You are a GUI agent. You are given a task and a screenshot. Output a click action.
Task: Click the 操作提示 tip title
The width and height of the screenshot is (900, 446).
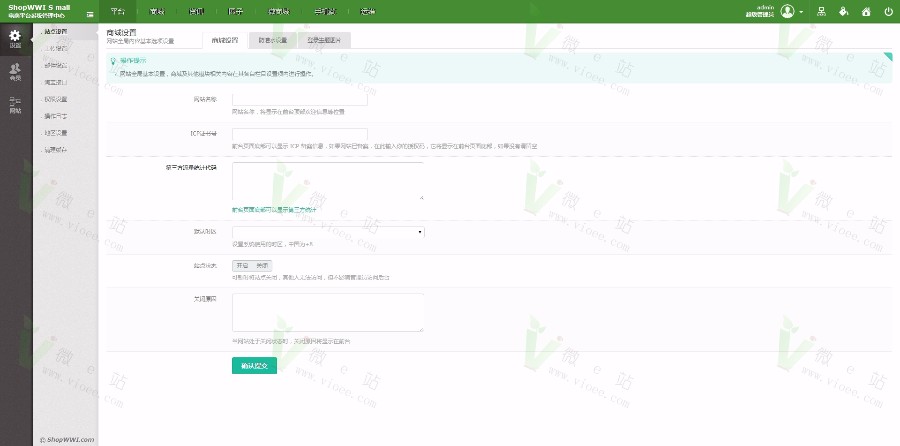click(x=133, y=60)
